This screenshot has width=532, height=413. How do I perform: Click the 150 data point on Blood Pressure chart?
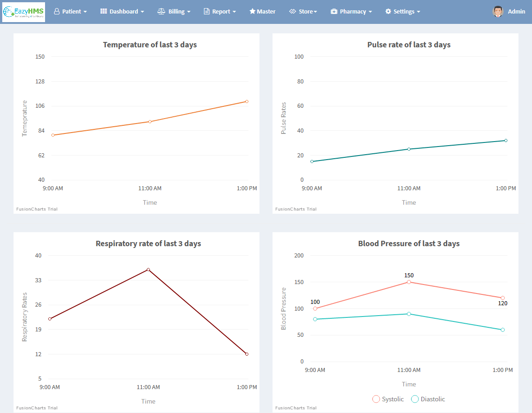click(409, 282)
